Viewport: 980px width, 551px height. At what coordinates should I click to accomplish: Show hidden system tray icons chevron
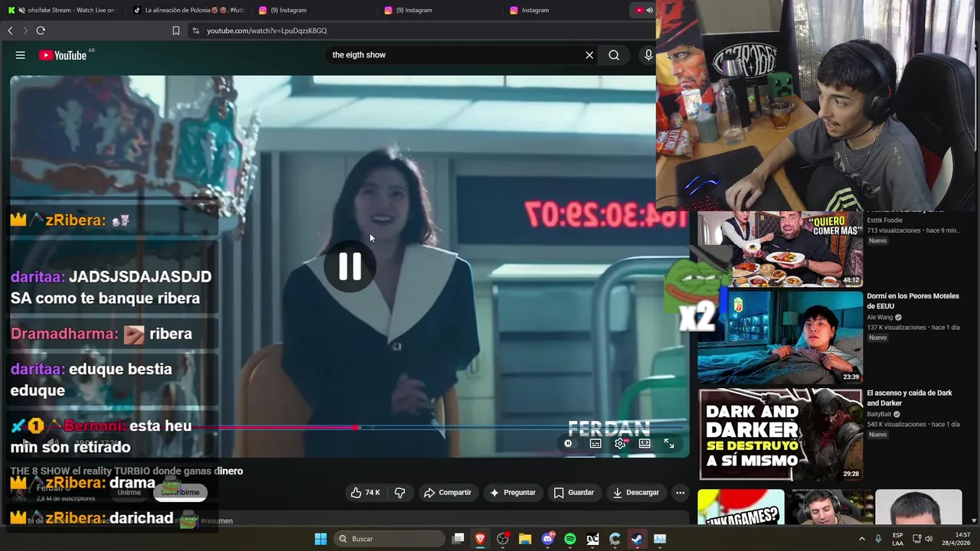click(861, 539)
